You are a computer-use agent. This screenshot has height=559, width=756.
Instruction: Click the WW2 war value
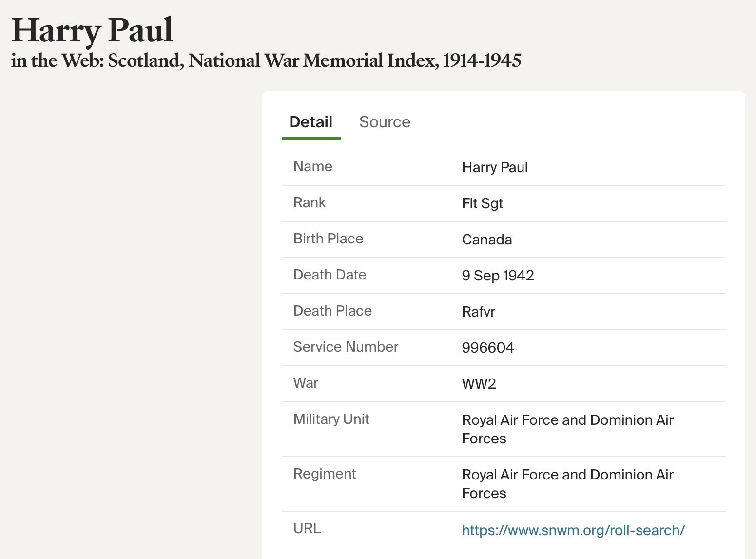point(479,384)
